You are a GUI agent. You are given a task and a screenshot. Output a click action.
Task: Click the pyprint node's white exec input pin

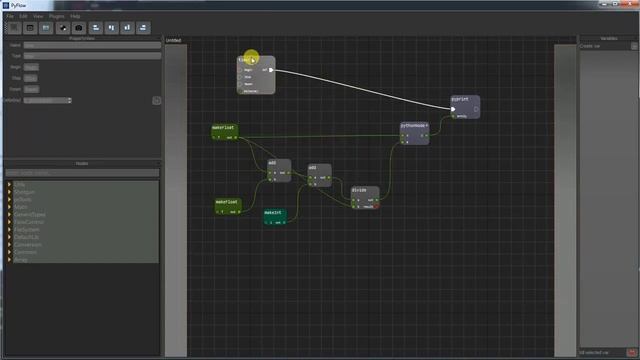click(x=453, y=109)
